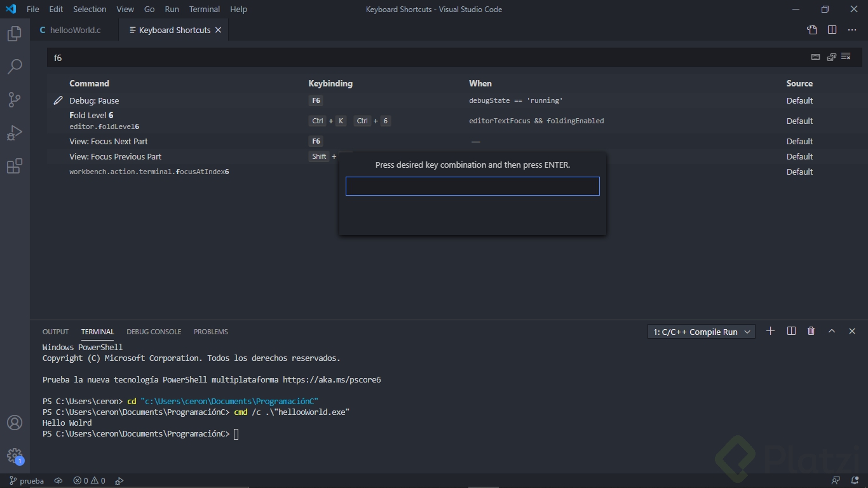868x488 pixels.
Task: Open the Explorer view in activity bar
Action: [x=14, y=34]
